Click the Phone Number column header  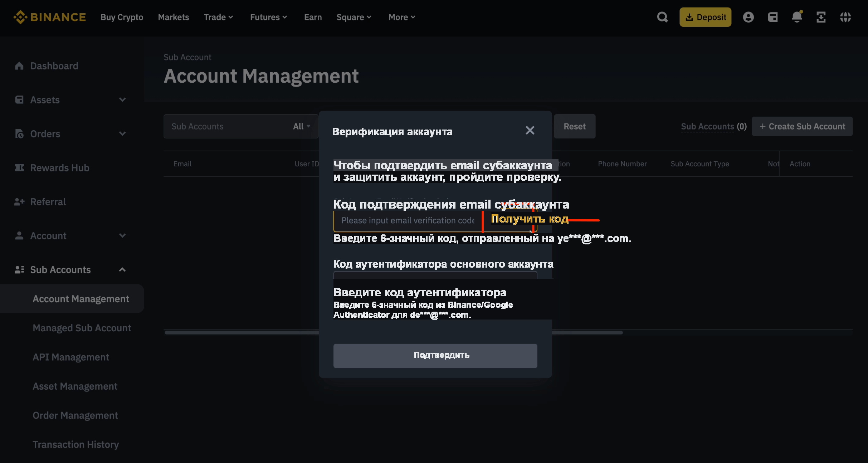pyautogui.click(x=622, y=164)
